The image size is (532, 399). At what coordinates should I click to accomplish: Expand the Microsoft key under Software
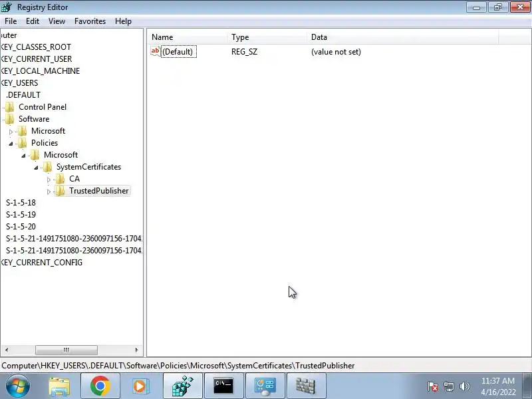[x=11, y=132]
